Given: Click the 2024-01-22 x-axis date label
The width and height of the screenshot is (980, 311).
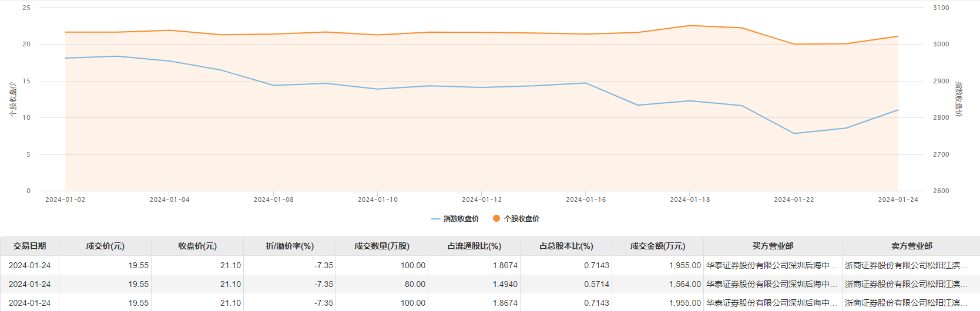Looking at the screenshot, I should click(x=794, y=200).
